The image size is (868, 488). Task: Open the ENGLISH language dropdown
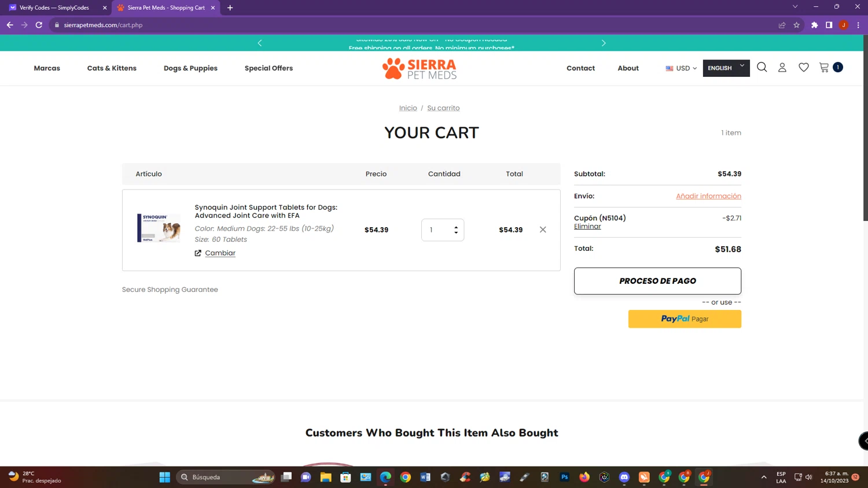coord(726,68)
